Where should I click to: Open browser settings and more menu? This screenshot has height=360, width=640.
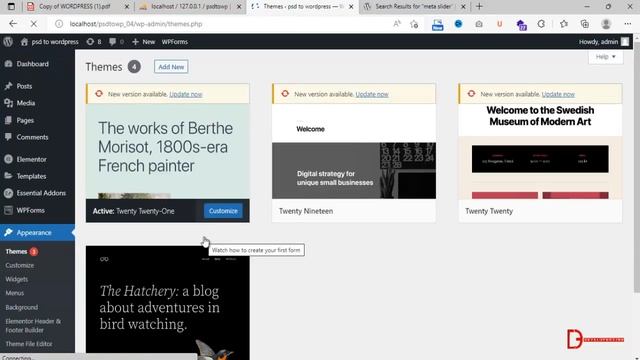click(627, 24)
